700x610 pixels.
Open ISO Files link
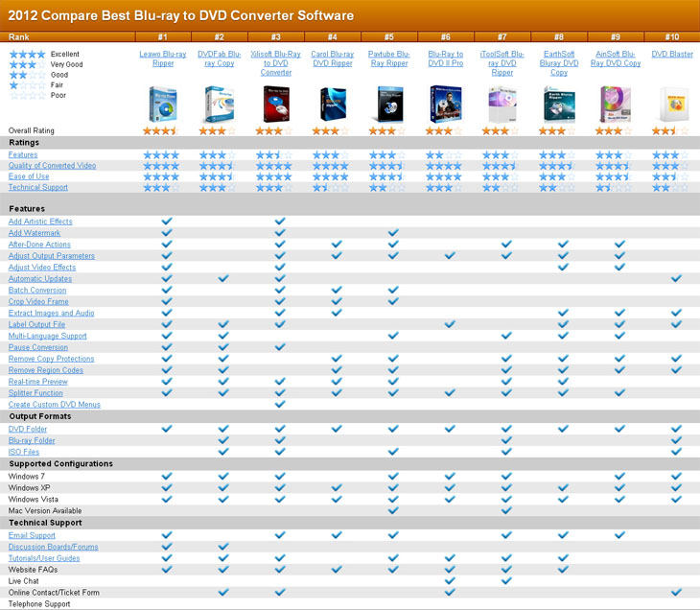(x=24, y=452)
